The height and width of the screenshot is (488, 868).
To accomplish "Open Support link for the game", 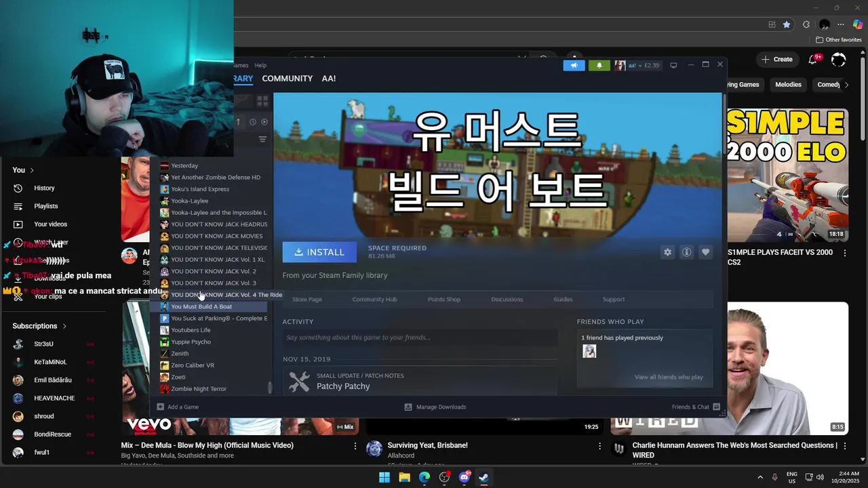I will tap(614, 299).
